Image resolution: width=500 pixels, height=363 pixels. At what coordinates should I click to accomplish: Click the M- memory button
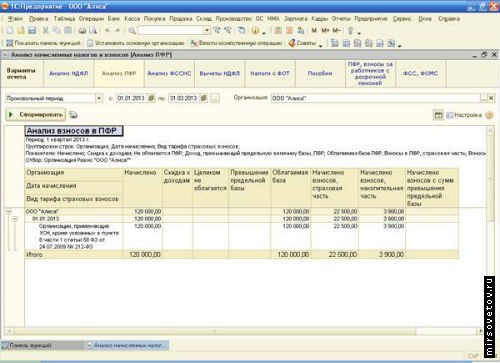pos(336,31)
